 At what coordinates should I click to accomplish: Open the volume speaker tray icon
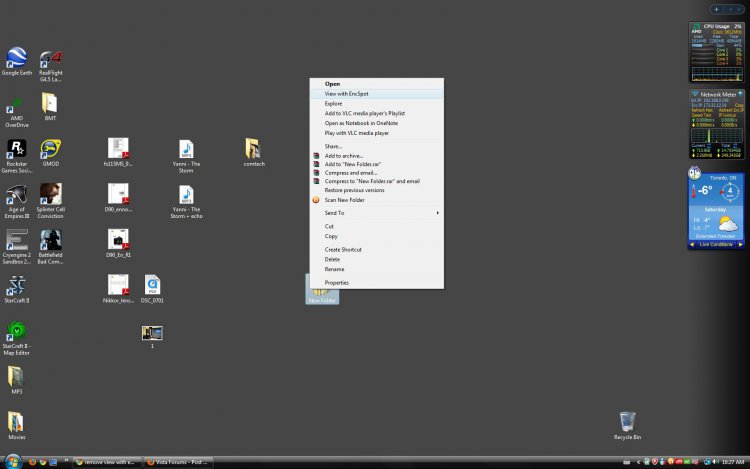point(715,462)
